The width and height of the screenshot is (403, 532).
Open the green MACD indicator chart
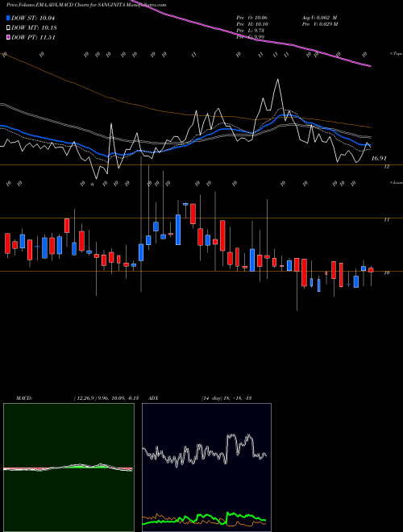pyautogui.click(x=69, y=468)
